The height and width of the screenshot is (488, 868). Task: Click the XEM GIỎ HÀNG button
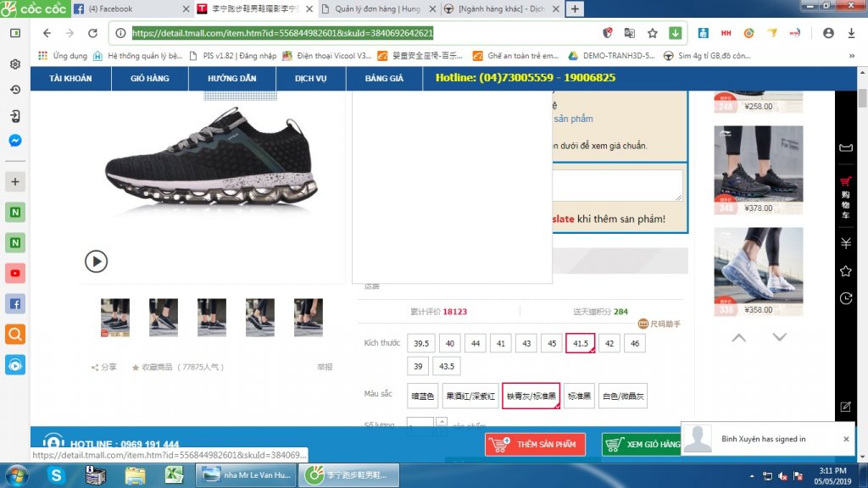[643, 444]
